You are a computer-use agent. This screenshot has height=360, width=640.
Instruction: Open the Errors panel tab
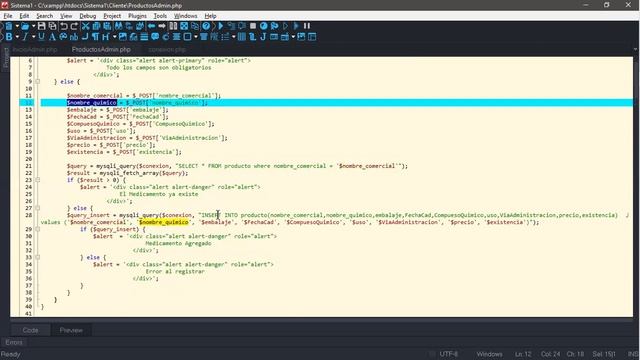tap(14, 342)
